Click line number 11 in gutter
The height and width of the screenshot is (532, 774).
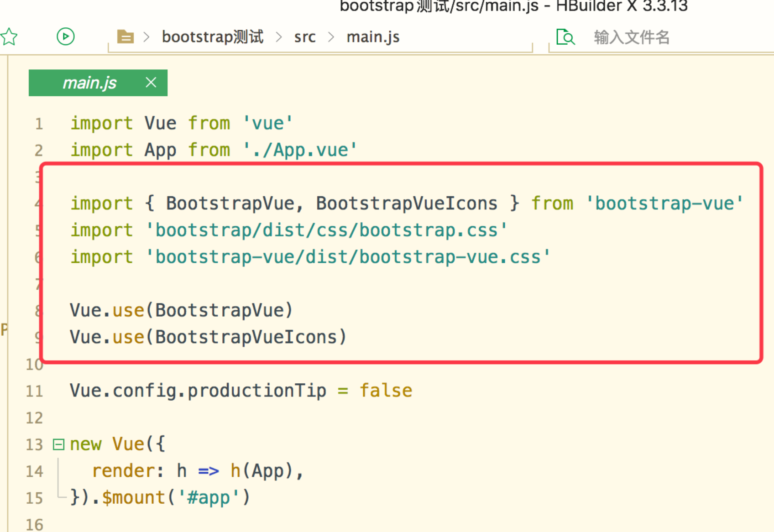click(34, 391)
